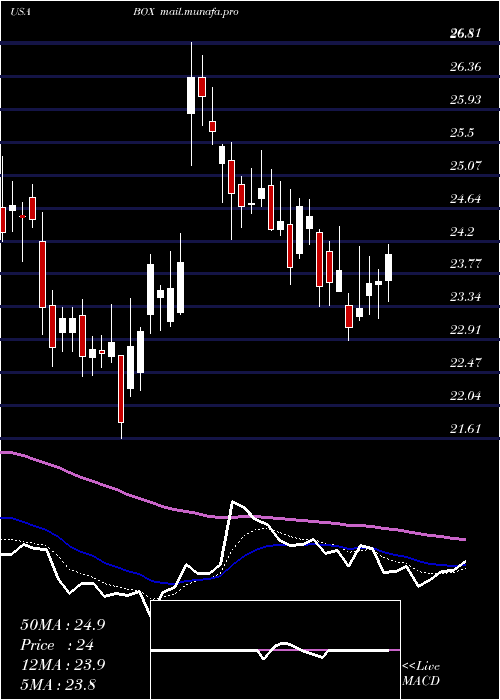Click the 23.34 price label
500x700 pixels.
pos(466,296)
